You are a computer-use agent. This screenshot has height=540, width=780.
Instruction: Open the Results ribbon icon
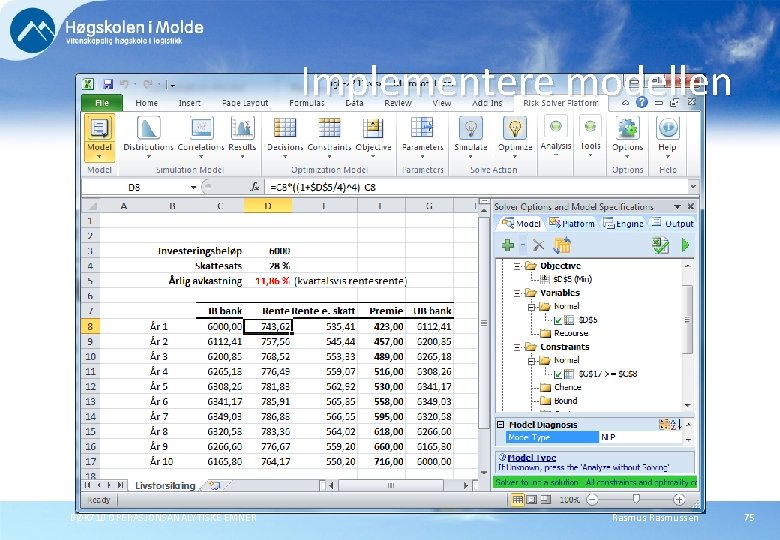coord(242,128)
